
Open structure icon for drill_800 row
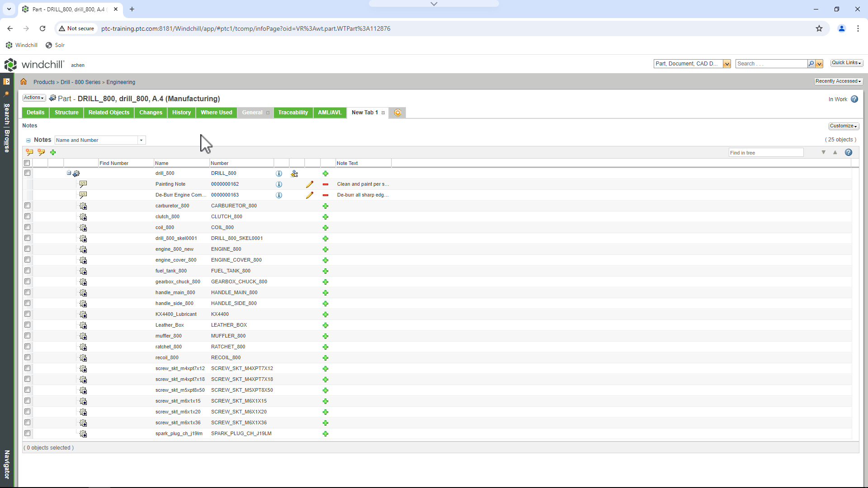(x=294, y=174)
